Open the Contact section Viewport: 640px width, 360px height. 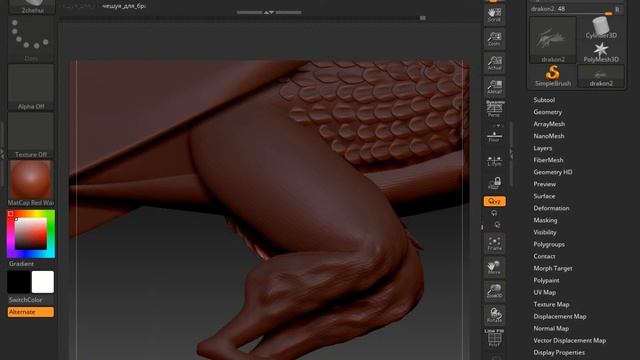click(x=544, y=256)
